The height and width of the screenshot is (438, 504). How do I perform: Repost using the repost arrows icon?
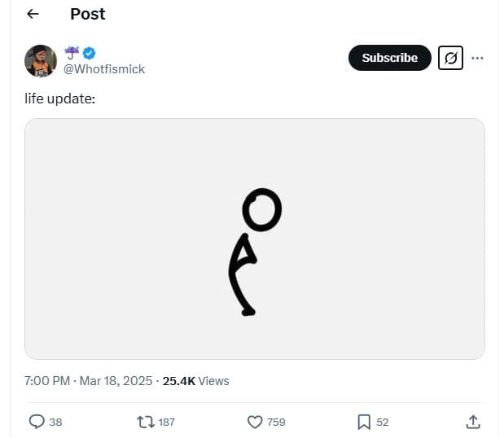point(147,422)
